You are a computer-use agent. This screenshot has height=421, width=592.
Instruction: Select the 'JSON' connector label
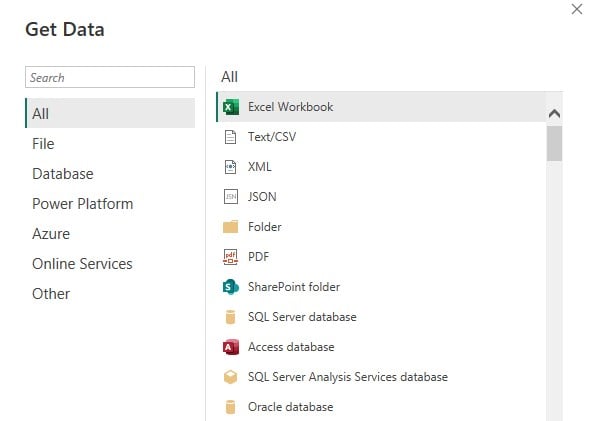(x=262, y=197)
